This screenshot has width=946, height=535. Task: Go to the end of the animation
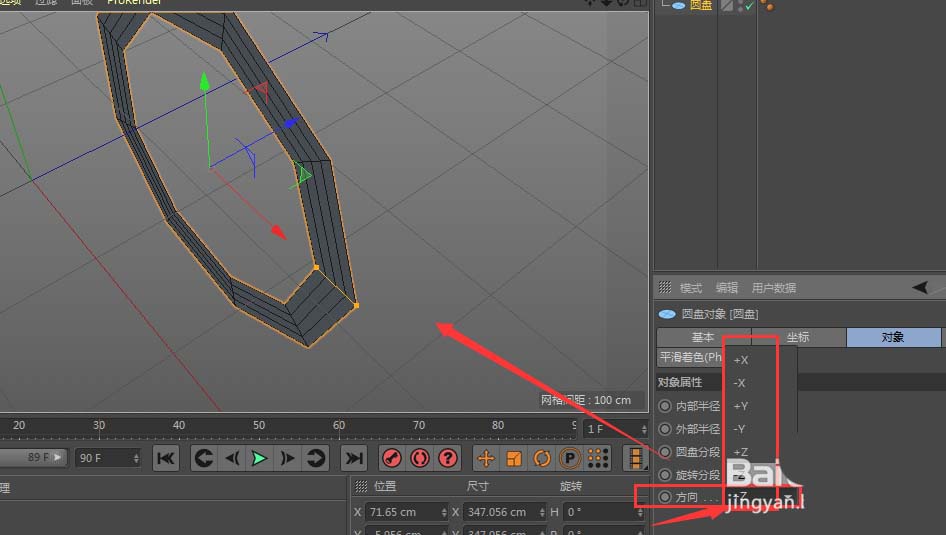[x=353, y=458]
